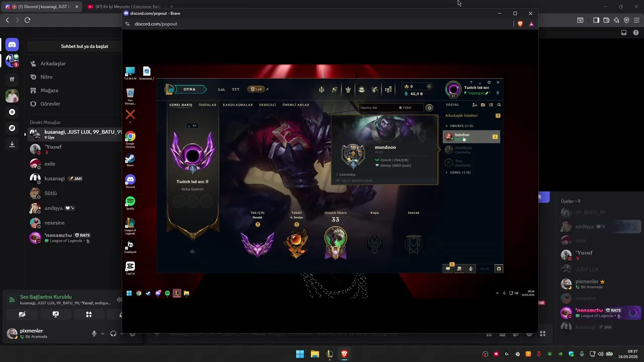Show hidden tray icons chevron in stream
Image resolution: width=644 pixels, height=362 pixels.
click(498, 293)
